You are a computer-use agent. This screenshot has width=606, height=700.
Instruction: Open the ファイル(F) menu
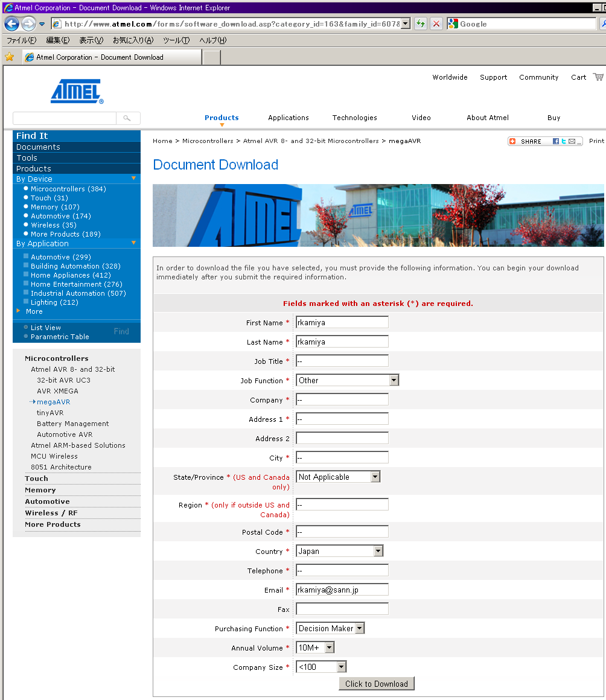click(22, 40)
